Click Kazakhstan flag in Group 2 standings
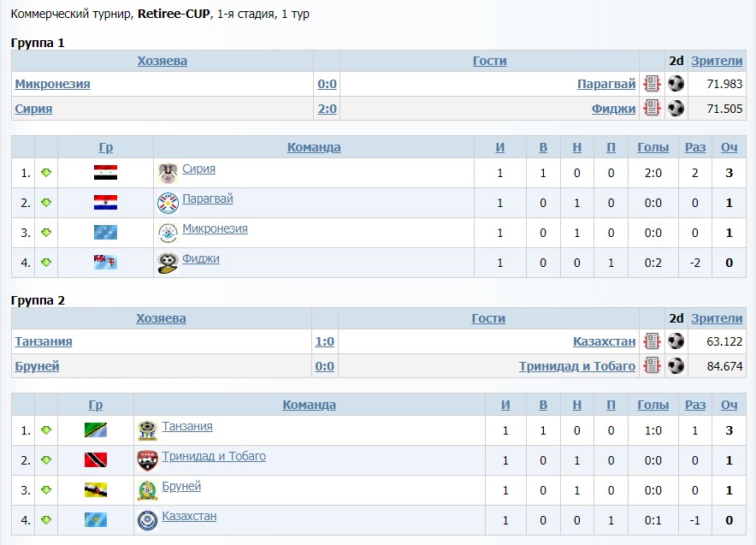Viewport: 756px width, 545px height. (96, 520)
